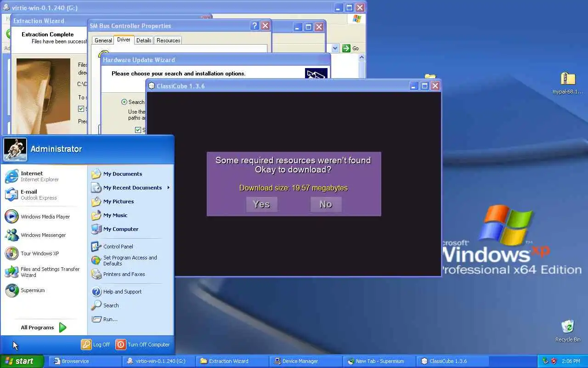Click the 2:06 PM taskbar clock
Image resolution: width=588 pixels, height=368 pixels.
point(571,361)
